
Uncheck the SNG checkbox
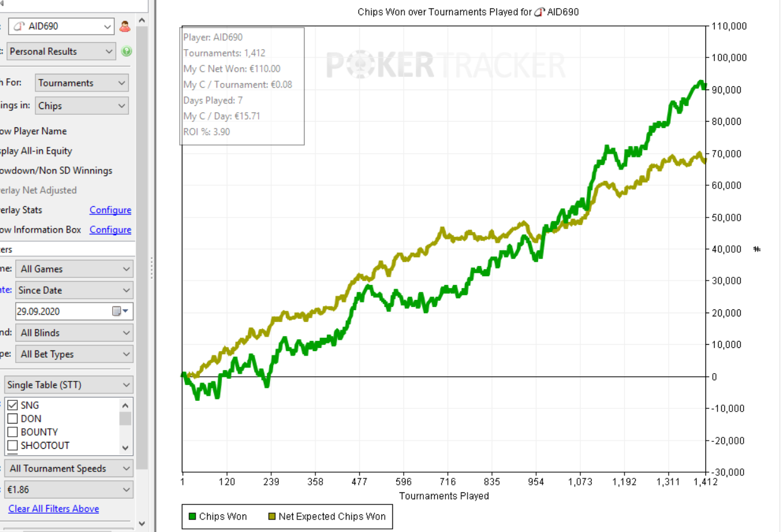coord(12,405)
